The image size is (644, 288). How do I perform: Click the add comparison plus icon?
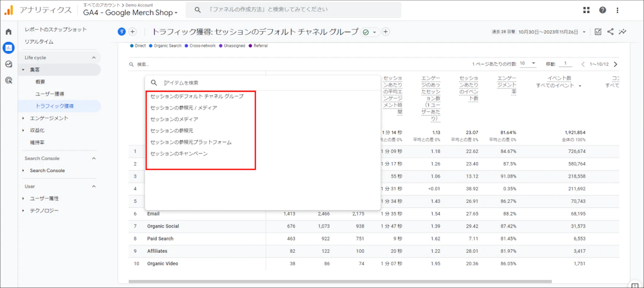pyautogui.click(x=133, y=32)
